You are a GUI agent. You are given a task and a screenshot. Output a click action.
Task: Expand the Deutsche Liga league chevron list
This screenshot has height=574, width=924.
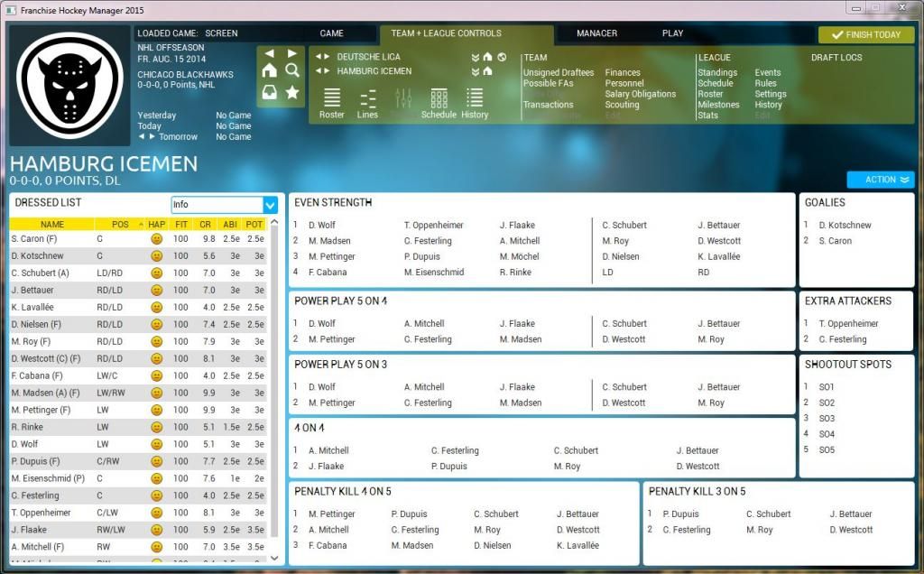[x=475, y=57]
